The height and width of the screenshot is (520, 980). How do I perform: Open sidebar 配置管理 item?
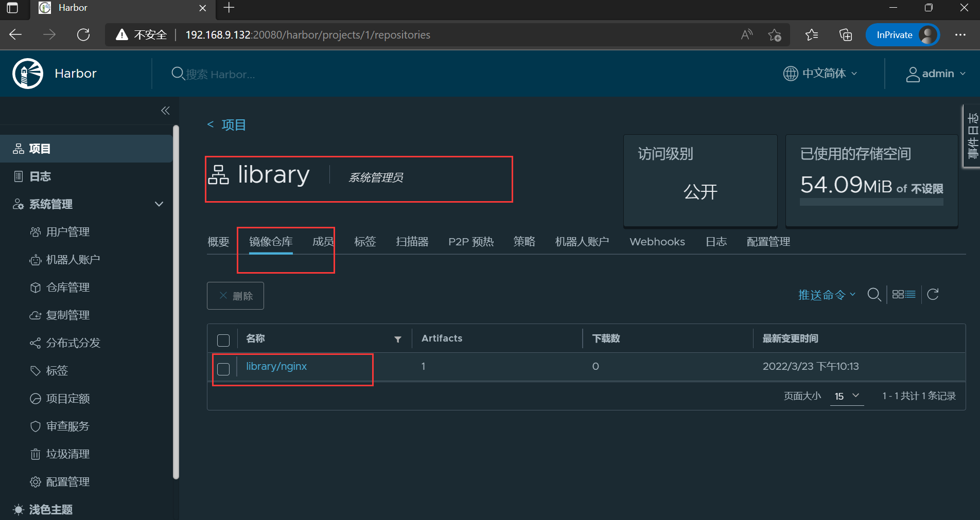point(67,482)
